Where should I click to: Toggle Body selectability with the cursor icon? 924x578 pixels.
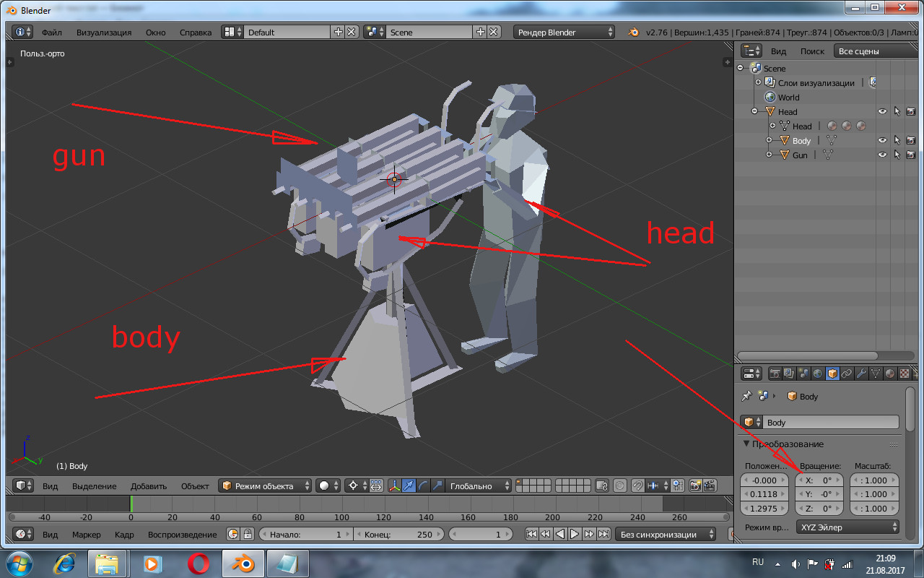coord(897,140)
